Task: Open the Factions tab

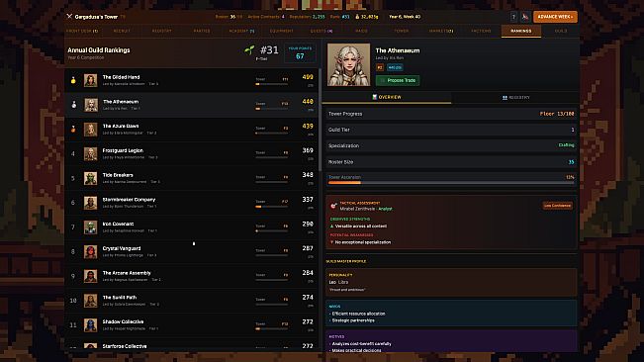Action: pyautogui.click(x=481, y=31)
